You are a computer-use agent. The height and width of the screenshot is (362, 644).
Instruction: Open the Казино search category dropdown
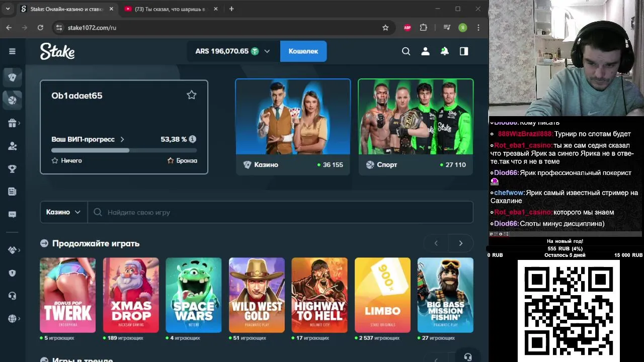pos(63,212)
